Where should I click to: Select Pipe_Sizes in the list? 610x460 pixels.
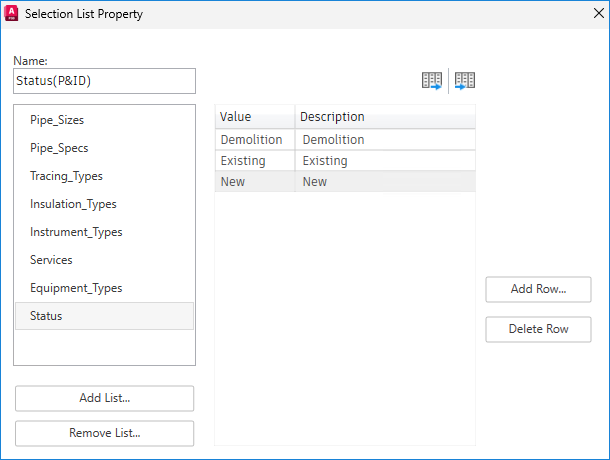coord(57,120)
